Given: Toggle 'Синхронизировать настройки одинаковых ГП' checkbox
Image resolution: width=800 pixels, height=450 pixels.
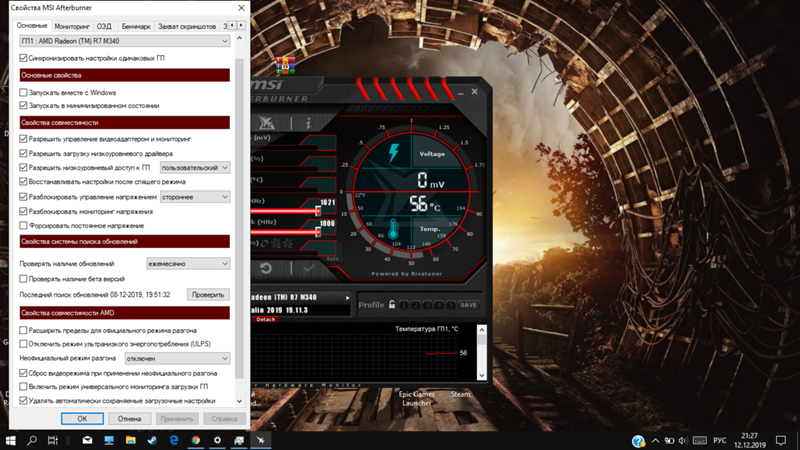Looking at the screenshot, I should click(23, 58).
